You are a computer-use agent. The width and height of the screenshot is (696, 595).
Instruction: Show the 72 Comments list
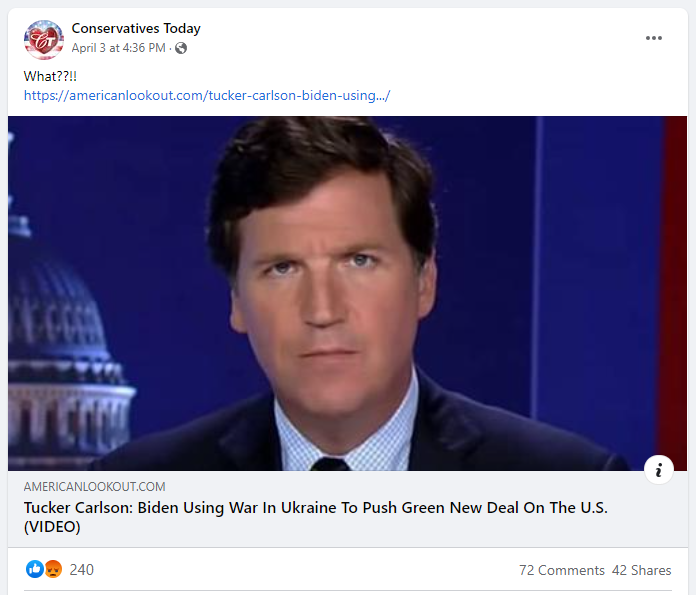click(562, 570)
